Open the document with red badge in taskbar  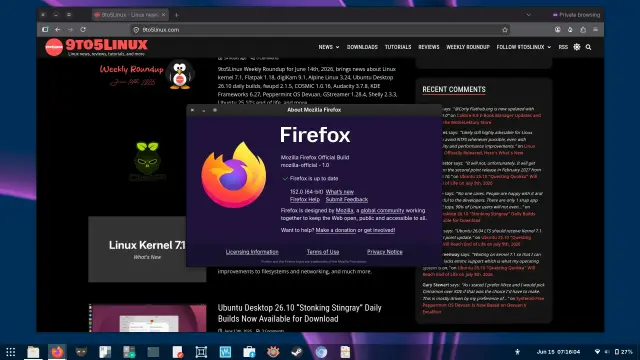click(x=178, y=351)
